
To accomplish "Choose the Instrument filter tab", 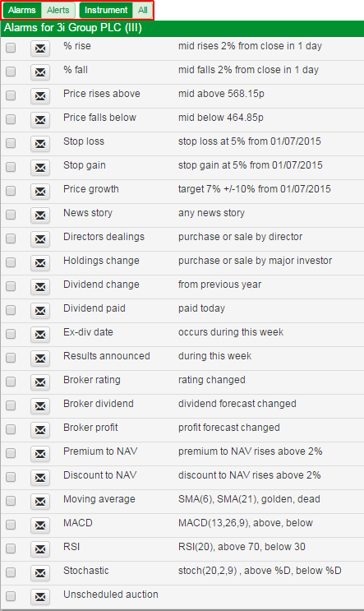I will click(106, 10).
